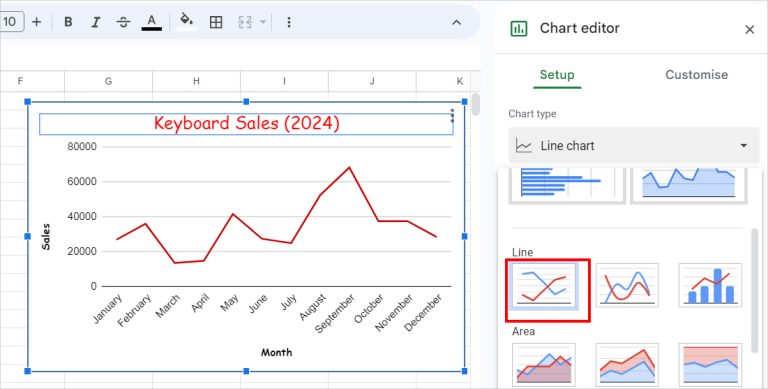
Task: Select column J header
Action: 372,81
